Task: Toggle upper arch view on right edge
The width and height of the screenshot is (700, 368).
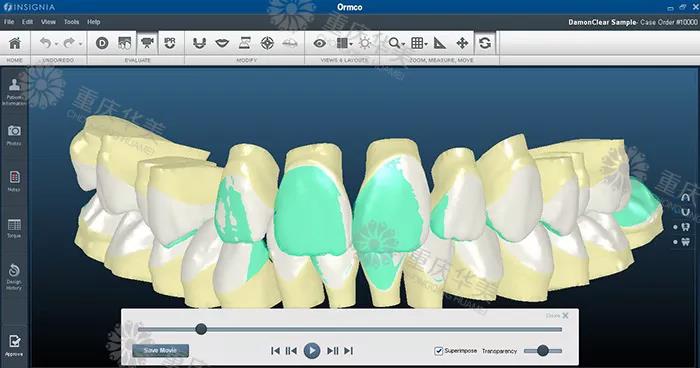Action: (685, 197)
